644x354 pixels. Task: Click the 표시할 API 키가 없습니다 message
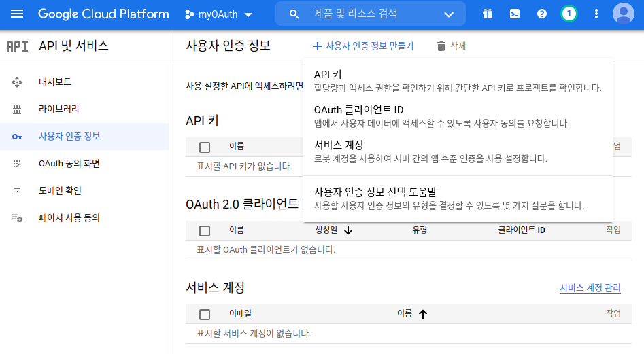pos(244,166)
